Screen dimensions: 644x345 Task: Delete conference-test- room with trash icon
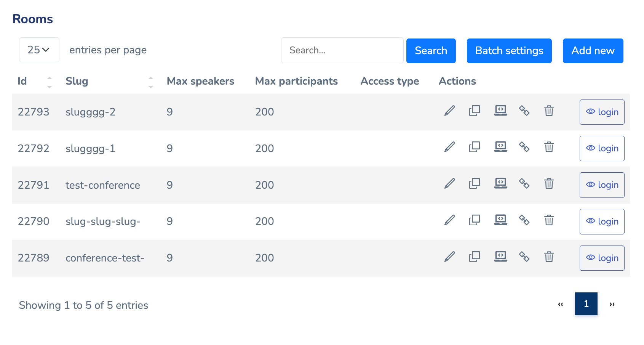coord(549,257)
